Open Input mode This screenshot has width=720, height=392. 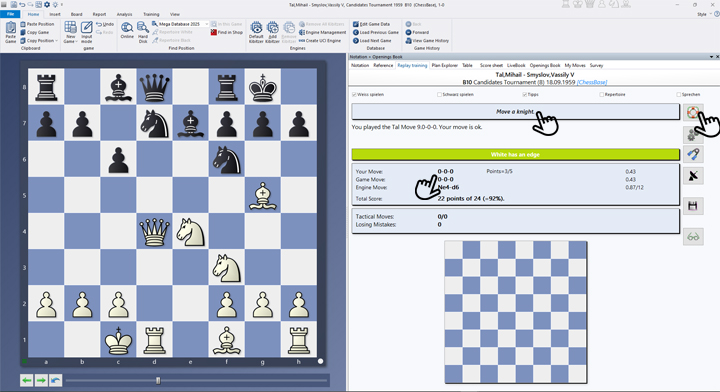86,32
